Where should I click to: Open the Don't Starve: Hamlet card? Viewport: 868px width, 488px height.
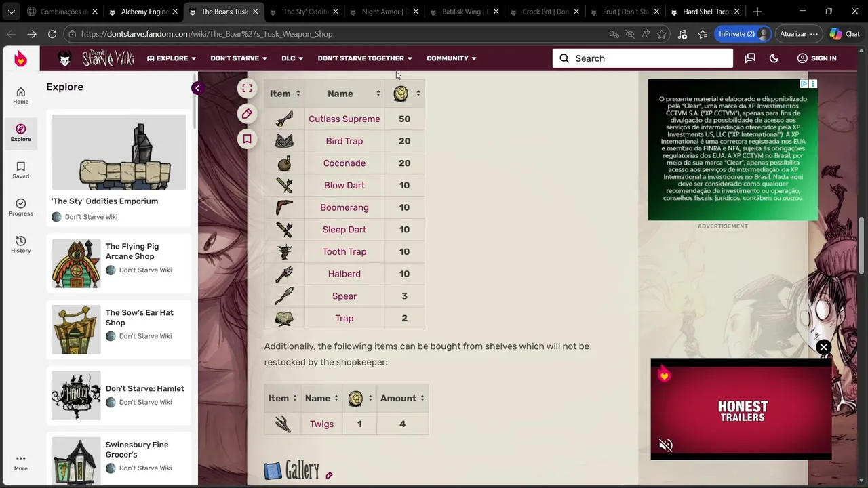[x=119, y=395]
